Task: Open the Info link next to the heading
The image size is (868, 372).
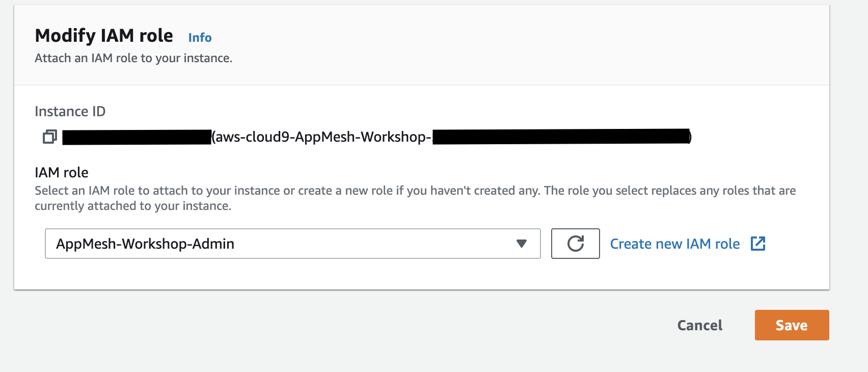Action: pyautogui.click(x=200, y=38)
